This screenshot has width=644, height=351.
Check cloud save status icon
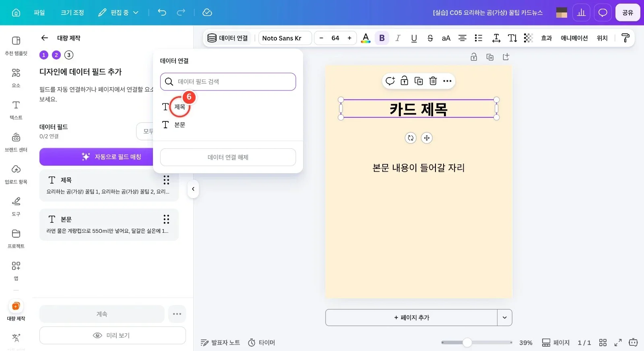207,12
